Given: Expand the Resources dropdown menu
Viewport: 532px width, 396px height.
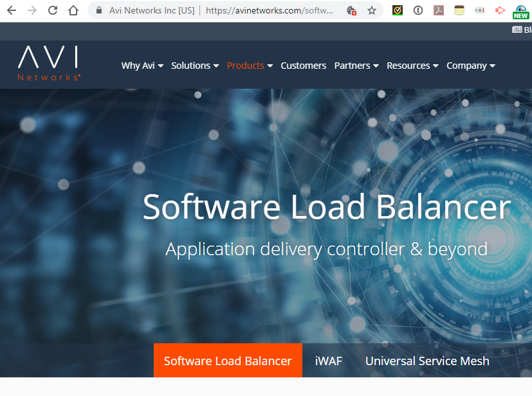Looking at the screenshot, I should click(x=412, y=66).
